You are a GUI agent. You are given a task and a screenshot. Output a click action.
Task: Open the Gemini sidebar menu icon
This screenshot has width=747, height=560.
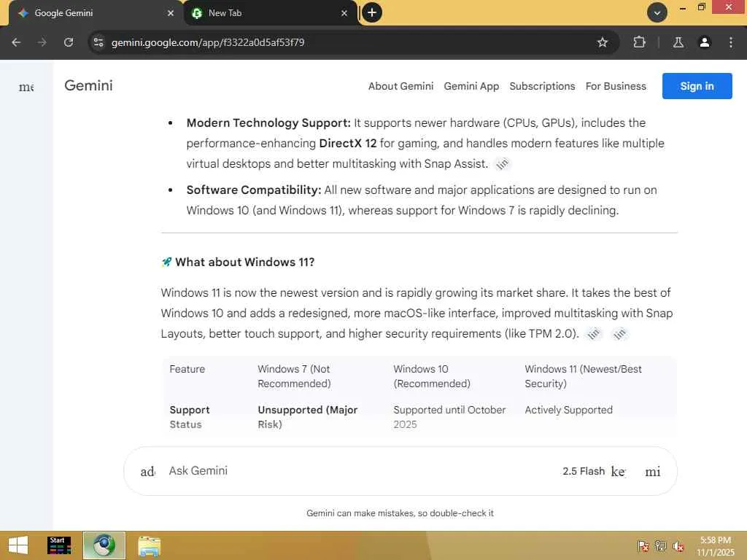pos(26,87)
